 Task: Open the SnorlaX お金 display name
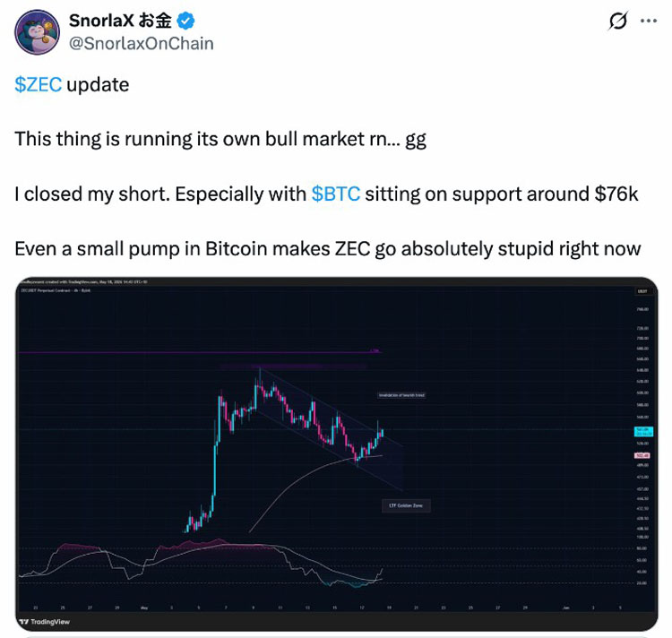[120, 21]
